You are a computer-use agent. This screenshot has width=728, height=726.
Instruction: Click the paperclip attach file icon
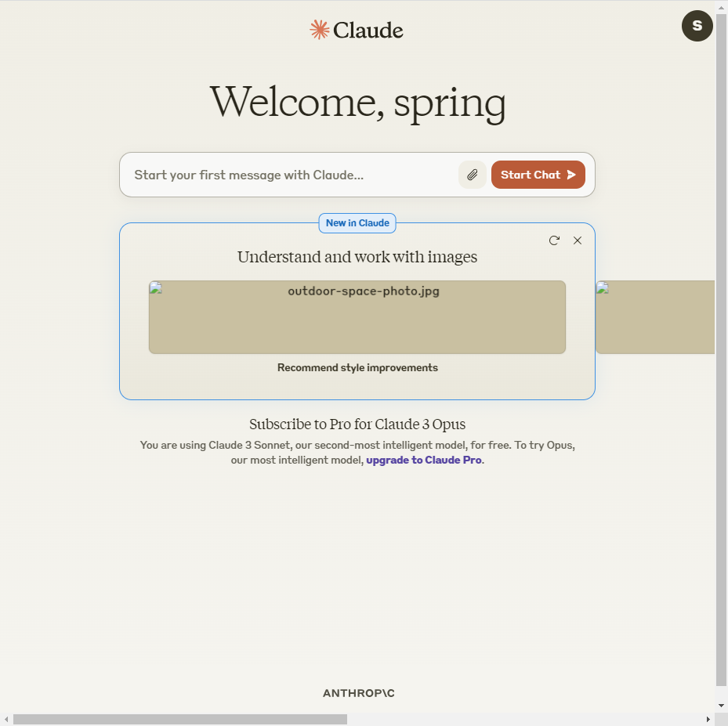click(x=473, y=175)
